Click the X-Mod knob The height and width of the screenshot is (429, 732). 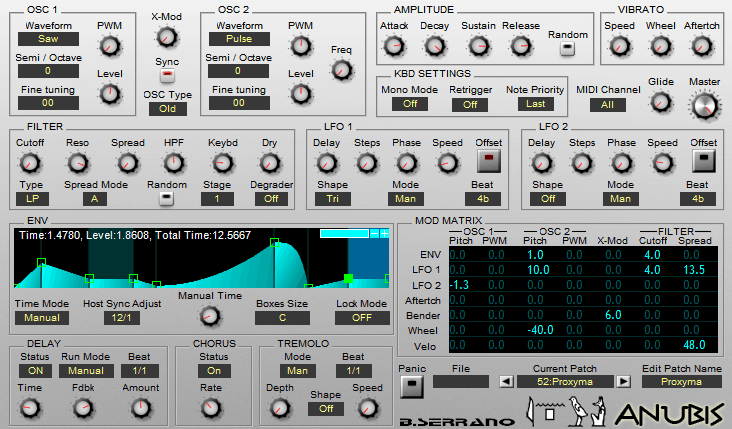(167, 37)
